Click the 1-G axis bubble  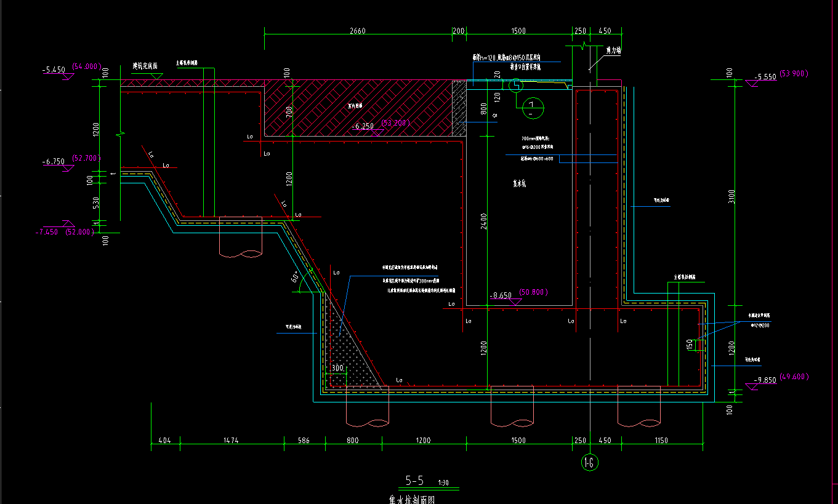[590, 462]
